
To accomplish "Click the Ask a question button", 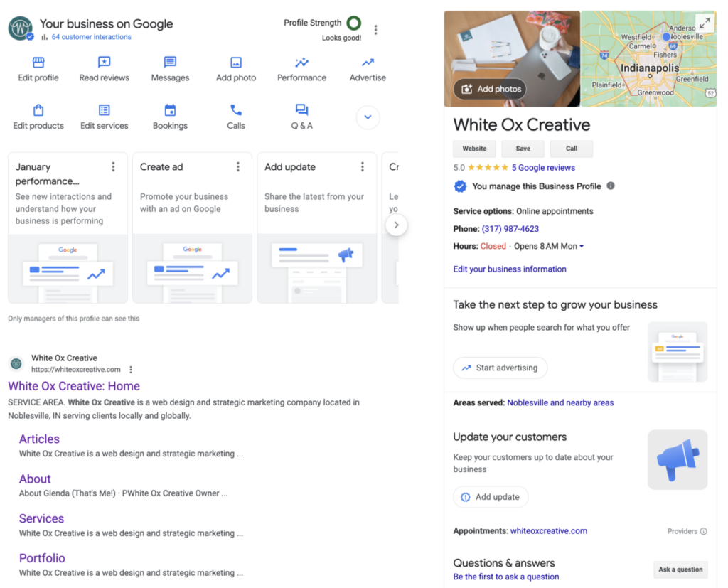I will pos(680,570).
